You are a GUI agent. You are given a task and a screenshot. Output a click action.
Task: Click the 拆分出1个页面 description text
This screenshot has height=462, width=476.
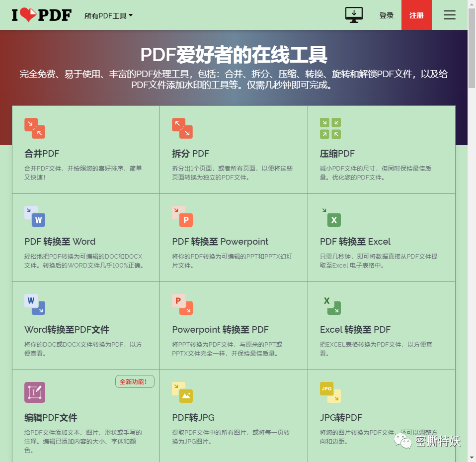[232, 173]
